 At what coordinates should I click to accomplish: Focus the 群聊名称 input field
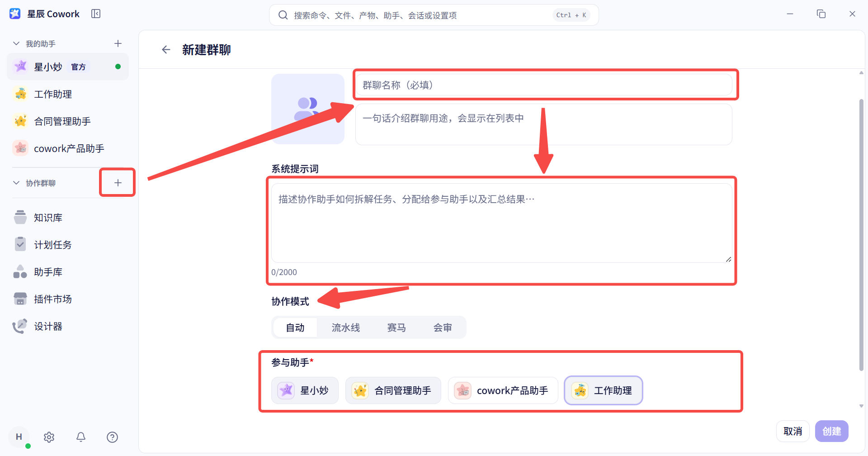click(x=544, y=85)
